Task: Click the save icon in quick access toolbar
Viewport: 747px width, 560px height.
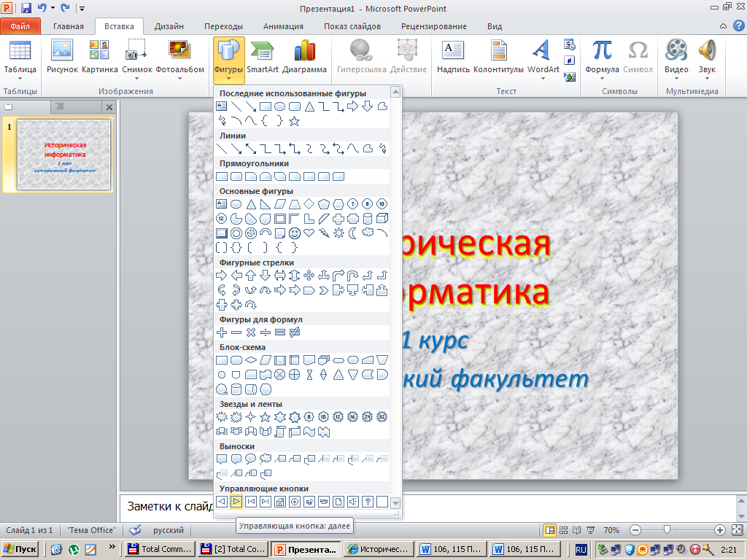Action: point(26,8)
